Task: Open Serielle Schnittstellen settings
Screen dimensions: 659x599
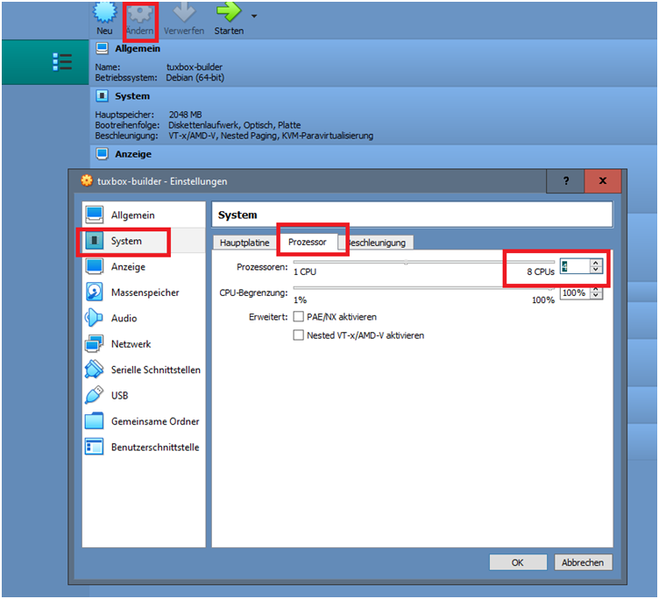Action: pyautogui.click(x=155, y=370)
